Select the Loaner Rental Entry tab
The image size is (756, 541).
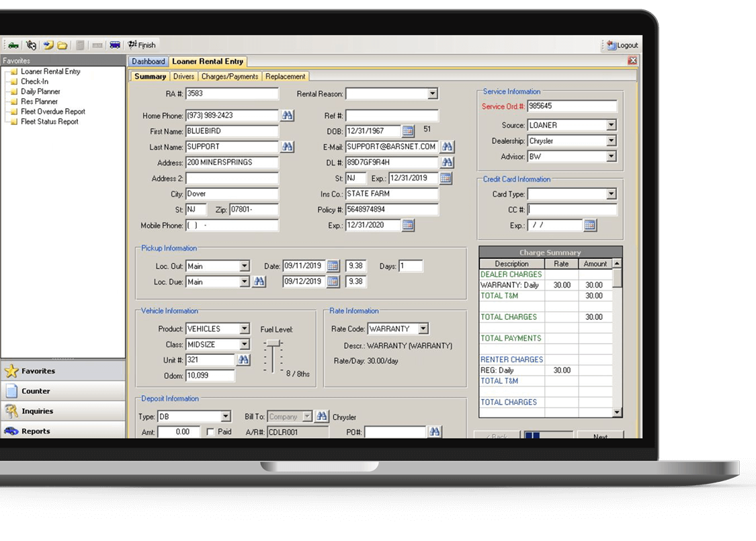(208, 61)
